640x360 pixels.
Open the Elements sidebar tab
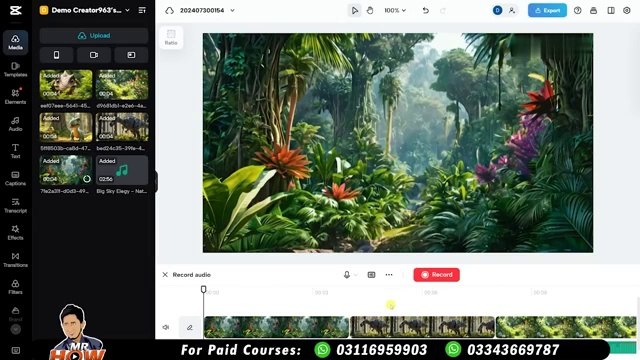(16, 97)
